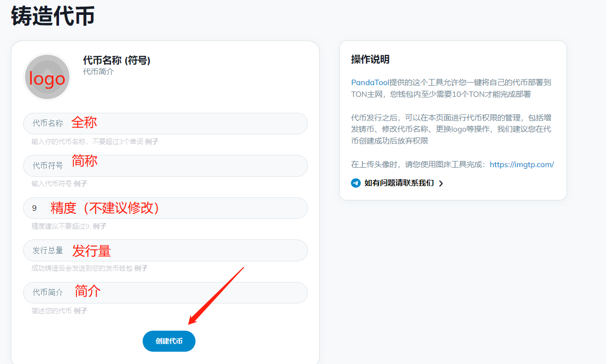
Task: Open the https://imgtp.com/ image host link
Action: 522,165
